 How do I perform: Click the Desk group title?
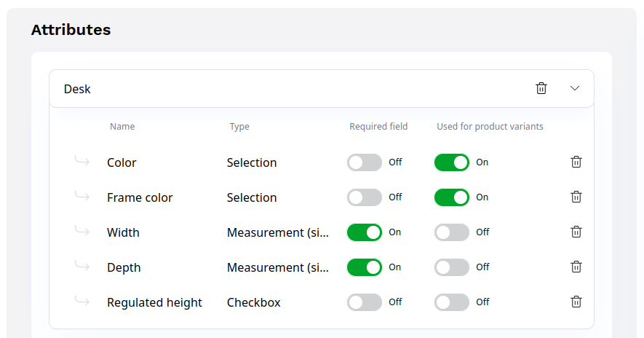point(77,89)
